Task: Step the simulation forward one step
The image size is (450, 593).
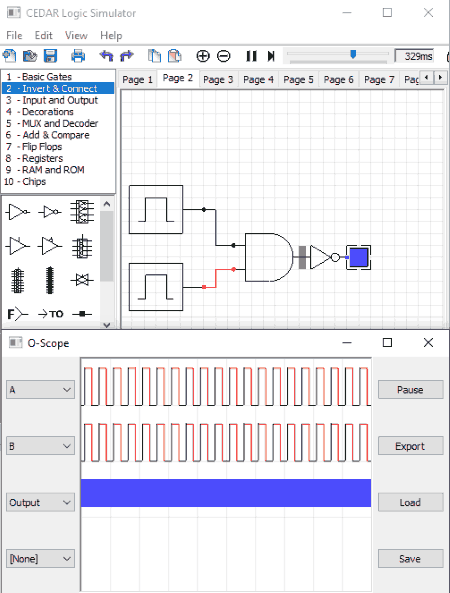Action: (x=271, y=56)
